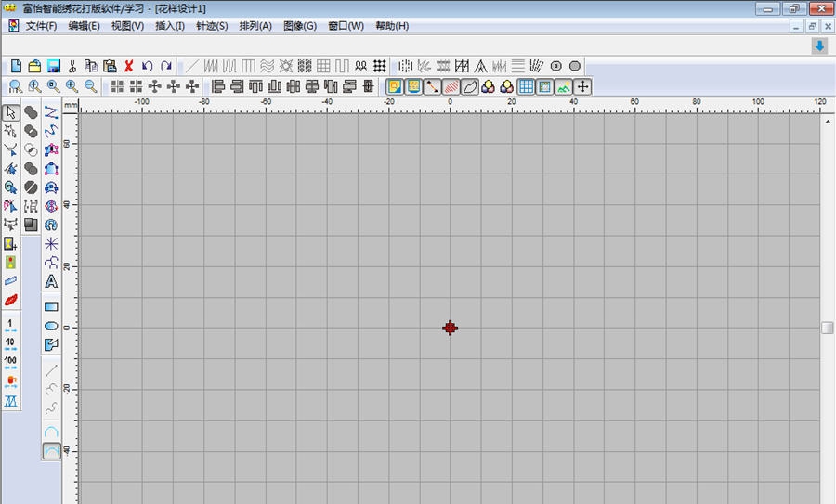This screenshot has width=836, height=504.
Task: Click the red X delete icon
Action: pos(128,66)
